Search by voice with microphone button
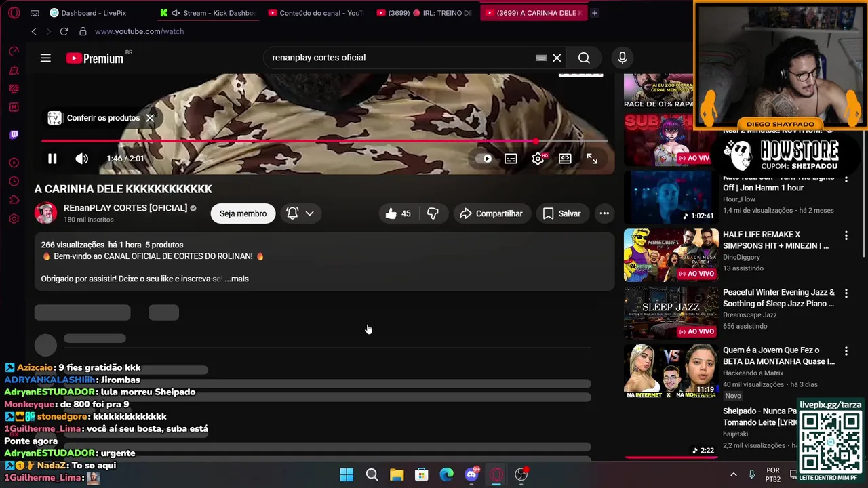 623,58
